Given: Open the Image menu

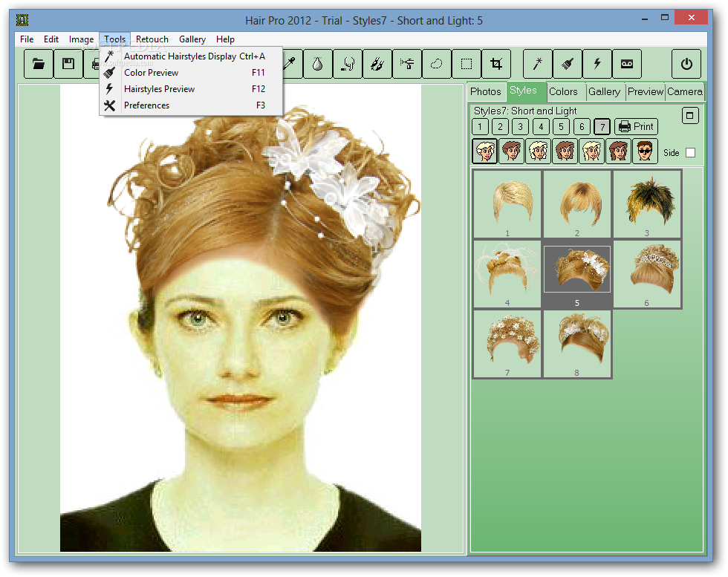Looking at the screenshot, I should click(x=81, y=39).
